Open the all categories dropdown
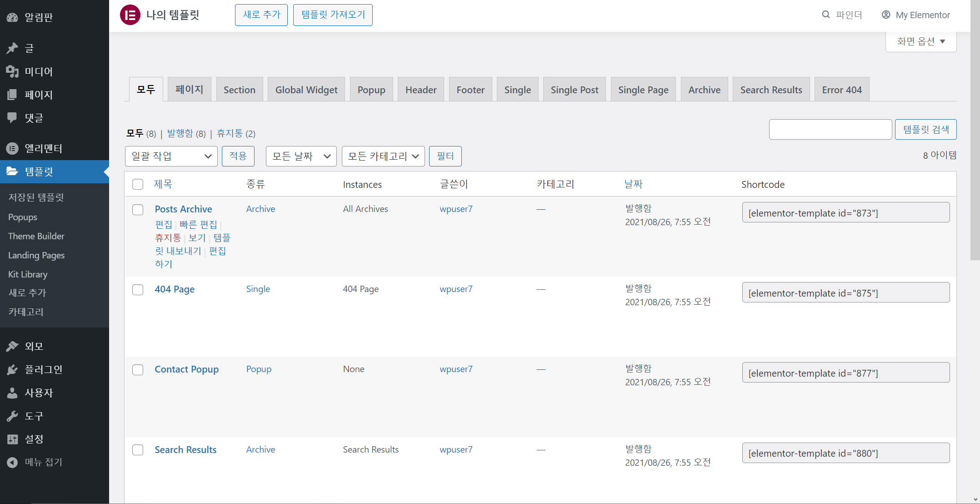Viewport: 980px width, 504px height. [383, 156]
